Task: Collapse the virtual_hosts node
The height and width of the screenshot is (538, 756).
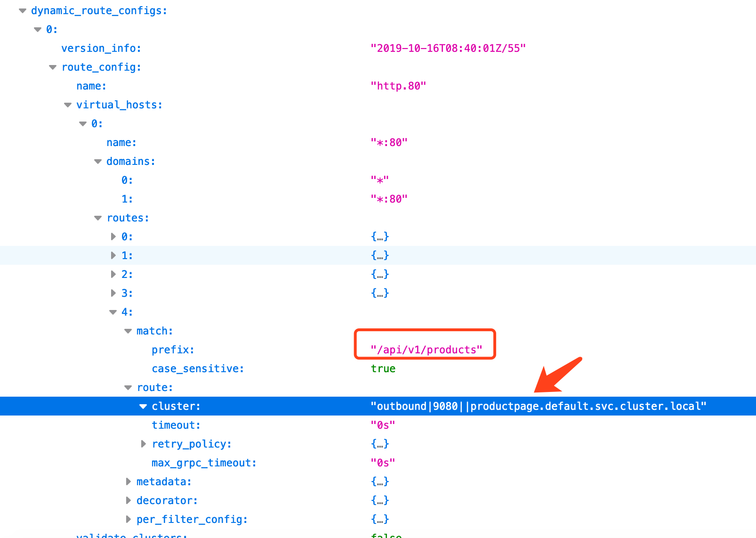Action: coord(68,105)
